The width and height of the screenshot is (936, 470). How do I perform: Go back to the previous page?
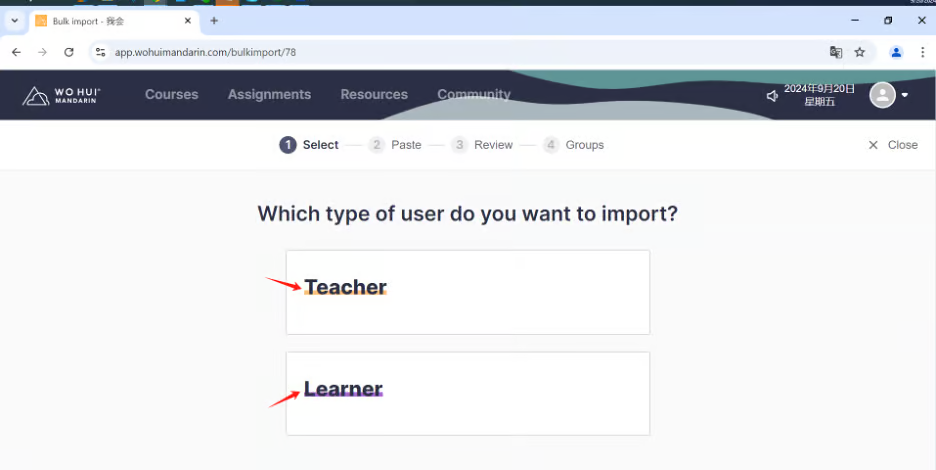pyautogui.click(x=16, y=52)
